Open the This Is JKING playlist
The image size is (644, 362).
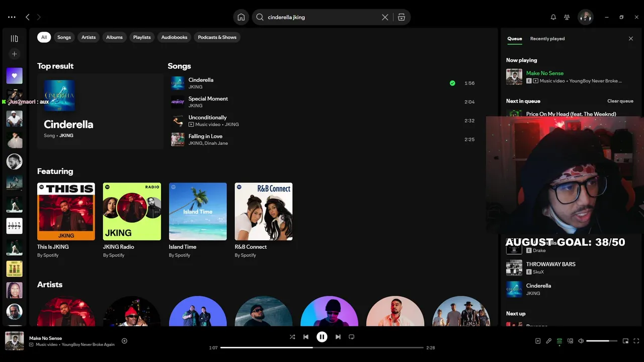point(66,220)
